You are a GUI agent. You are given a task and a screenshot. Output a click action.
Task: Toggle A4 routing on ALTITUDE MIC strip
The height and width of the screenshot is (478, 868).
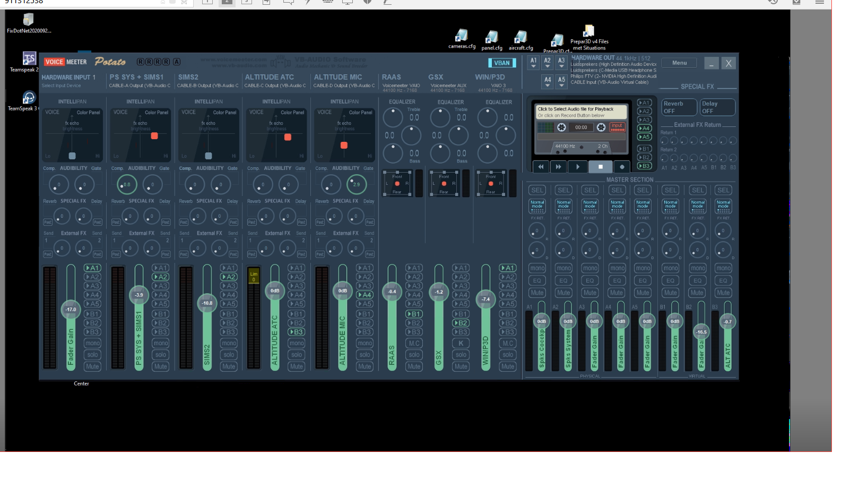point(364,295)
